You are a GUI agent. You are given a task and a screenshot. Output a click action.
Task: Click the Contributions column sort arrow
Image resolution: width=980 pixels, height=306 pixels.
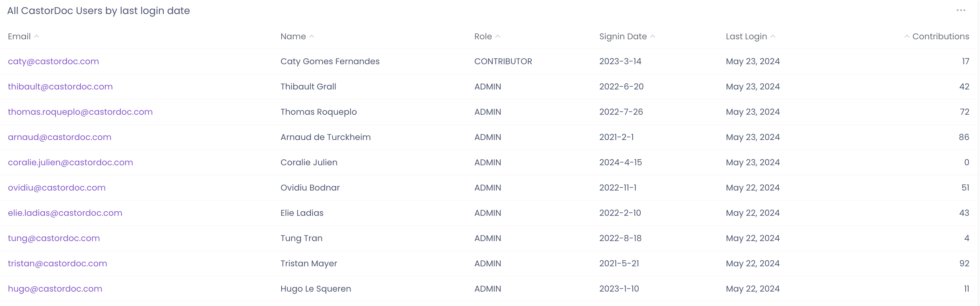pyautogui.click(x=907, y=36)
